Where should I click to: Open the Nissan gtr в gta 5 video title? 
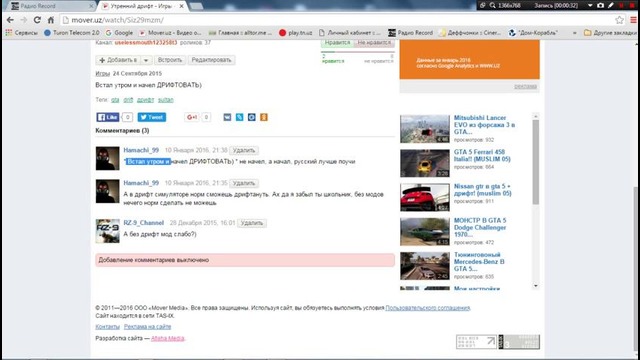(482, 190)
